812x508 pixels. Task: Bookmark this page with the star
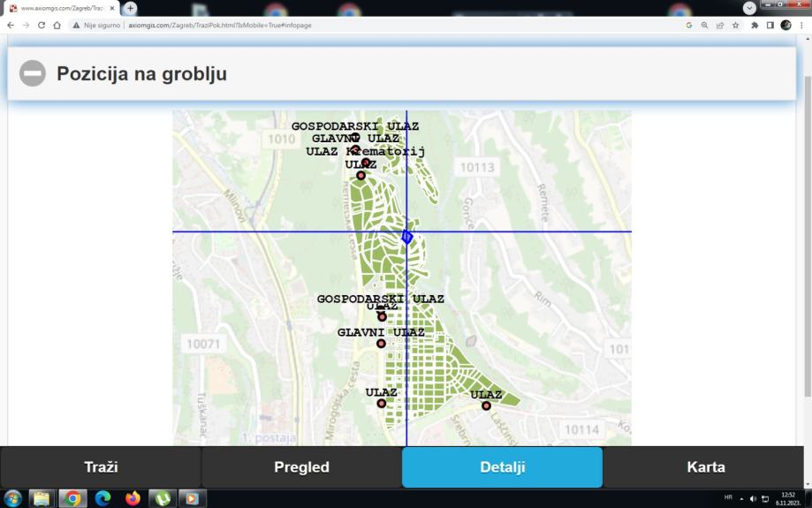735,25
